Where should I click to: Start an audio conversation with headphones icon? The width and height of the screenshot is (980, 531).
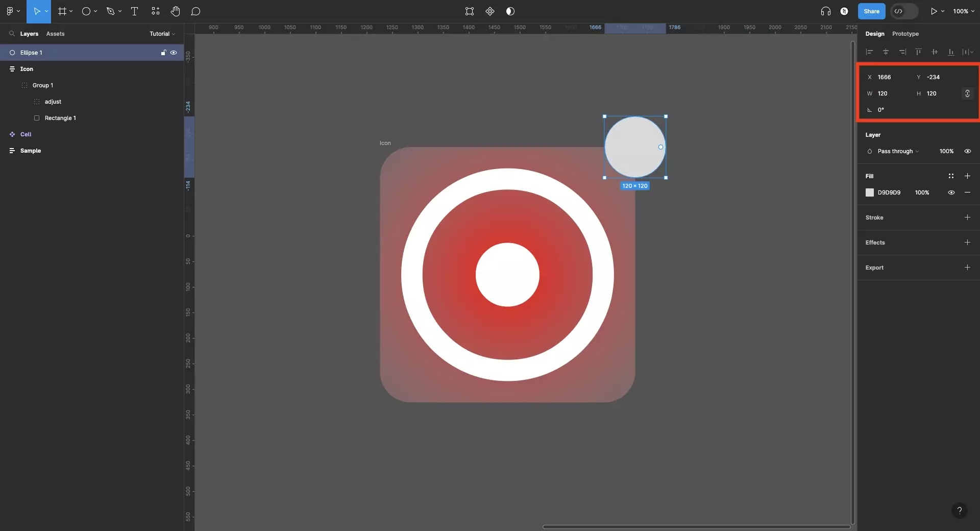[x=826, y=11]
